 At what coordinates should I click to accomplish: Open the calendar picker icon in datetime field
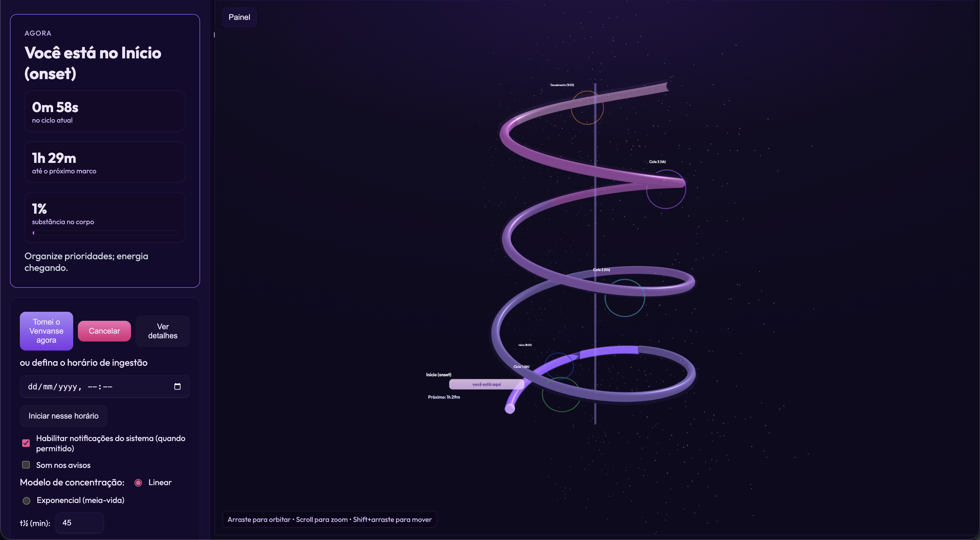(x=177, y=386)
